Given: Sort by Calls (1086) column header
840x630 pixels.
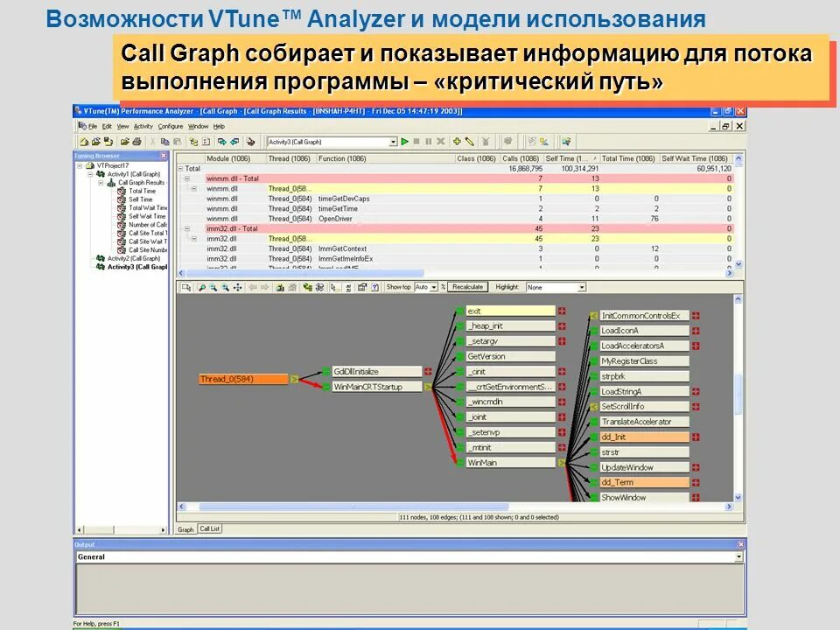Looking at the screenshot, I should click(x=521, y=158).
